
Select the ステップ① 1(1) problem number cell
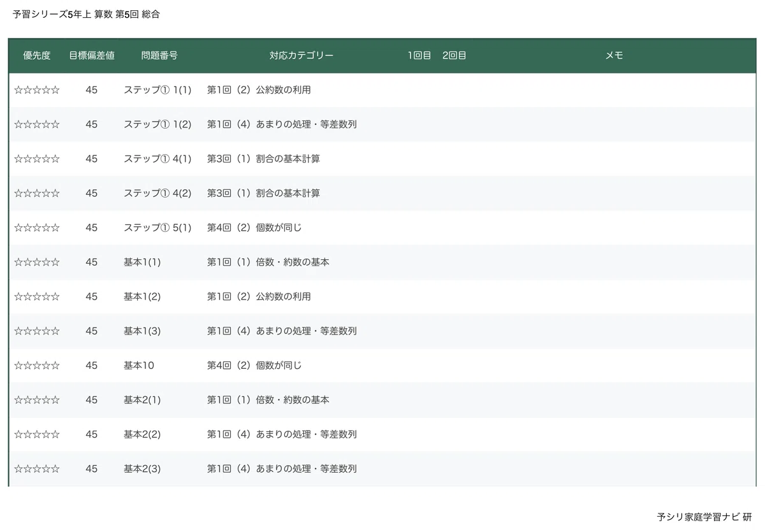click(x=157, y=90)
